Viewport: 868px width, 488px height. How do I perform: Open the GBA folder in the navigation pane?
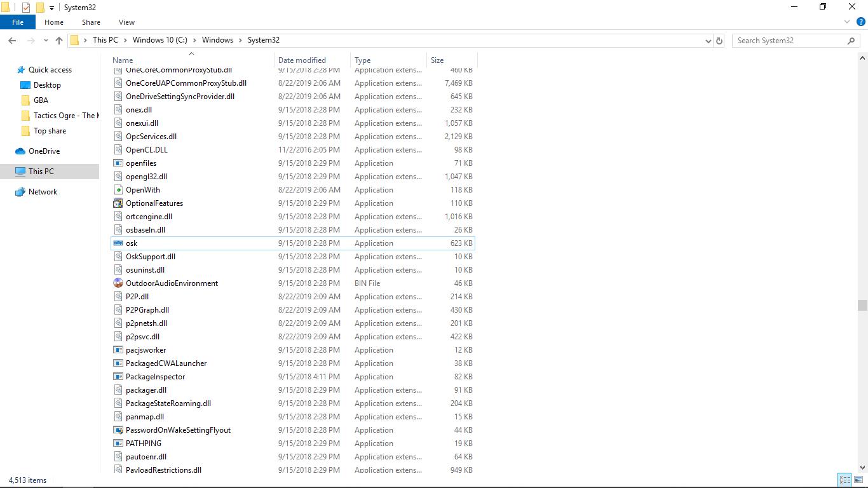click(41, 100)
